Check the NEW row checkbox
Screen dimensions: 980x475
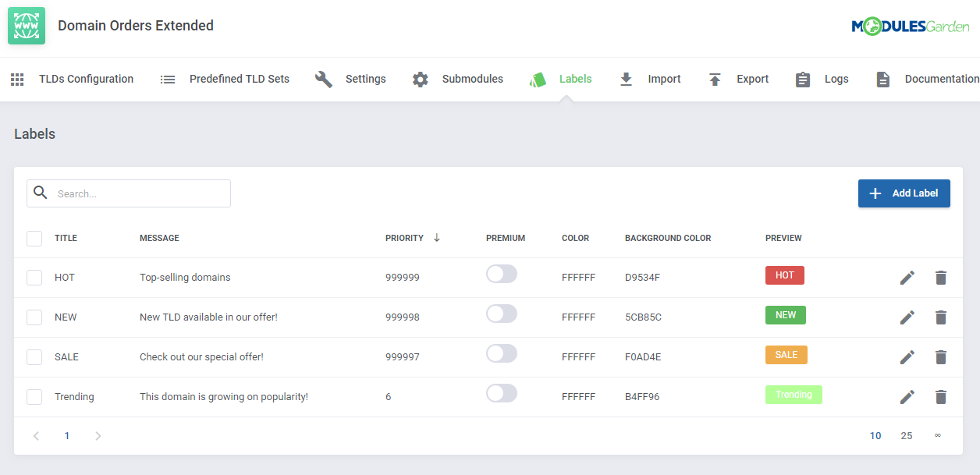point(34,317)
